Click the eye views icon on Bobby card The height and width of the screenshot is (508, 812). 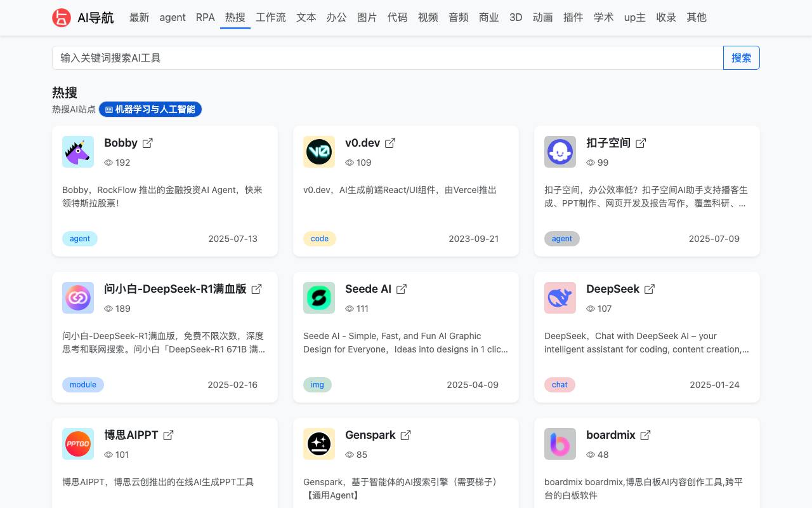[x=108, y=163]
